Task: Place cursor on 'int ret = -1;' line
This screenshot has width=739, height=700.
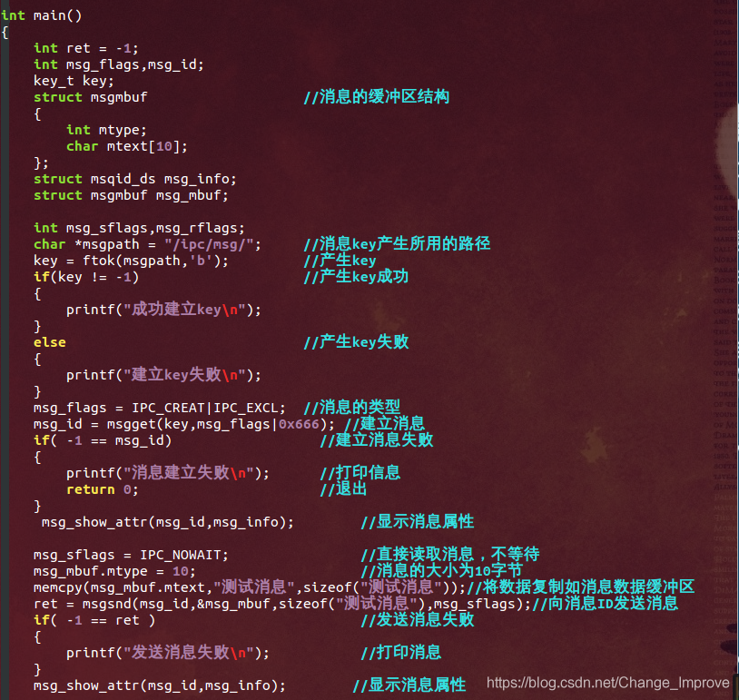Action: pos(85,48)
